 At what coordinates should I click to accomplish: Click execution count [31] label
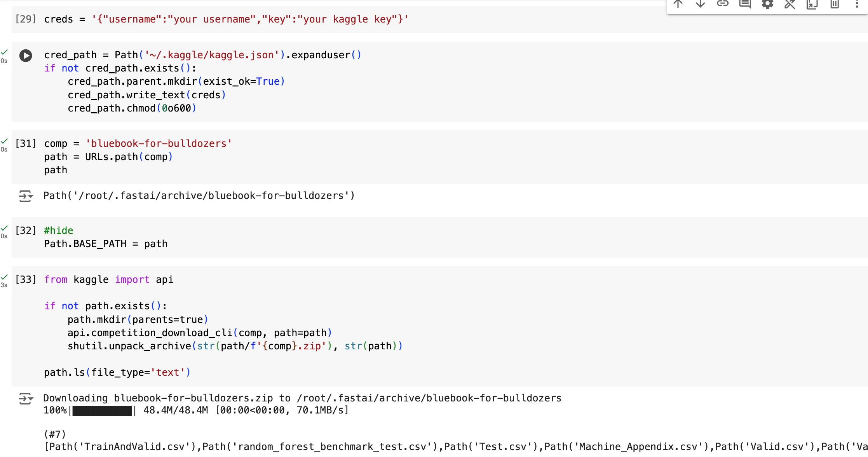click(26, 143)
